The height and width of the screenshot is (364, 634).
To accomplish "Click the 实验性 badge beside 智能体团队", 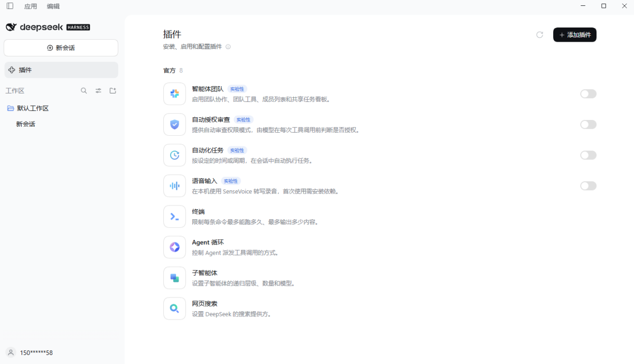I will coord(237,89).
